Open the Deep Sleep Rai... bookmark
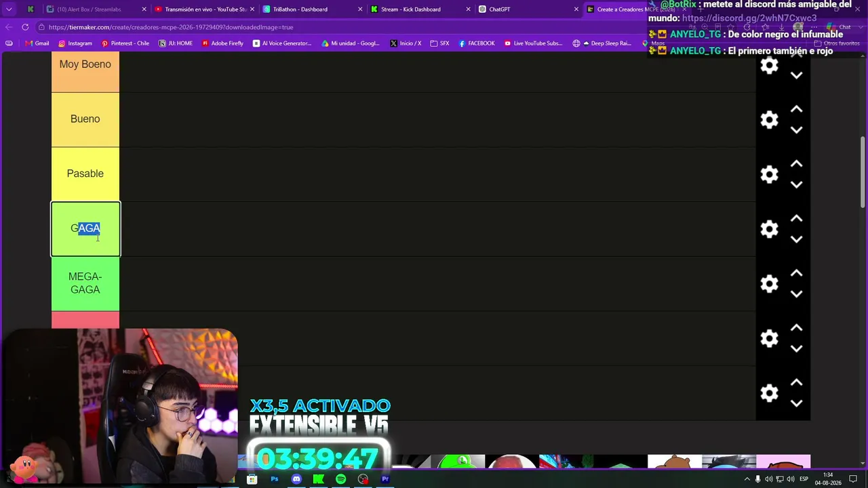 pyautogui.click(x=602, y=43)
